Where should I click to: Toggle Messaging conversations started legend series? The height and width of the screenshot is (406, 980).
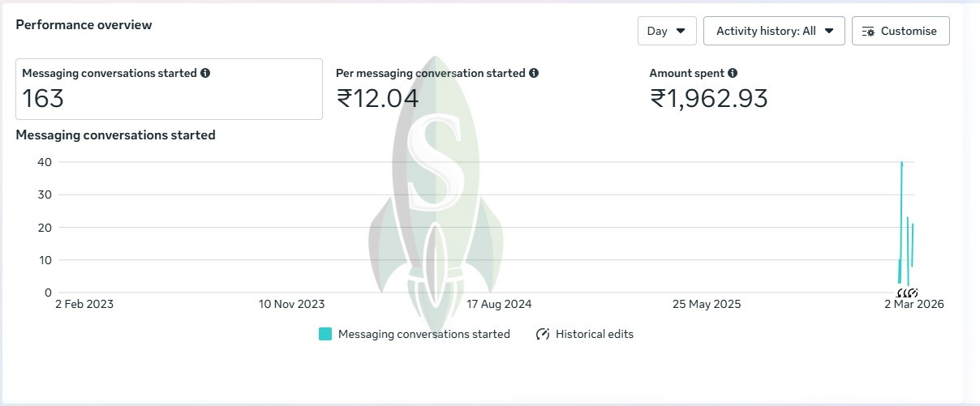click(x=423, y=334)
